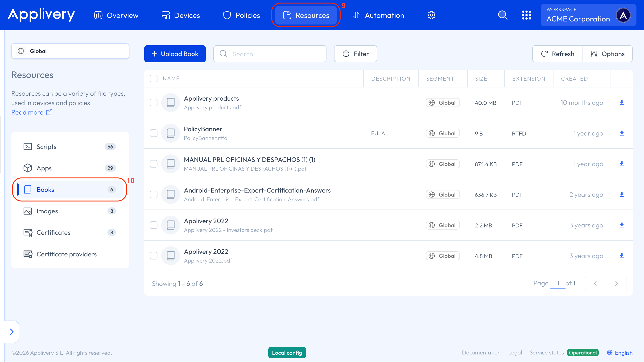This screenshot has width=644, height=362.
Task: Click the ACME Corporation workspace avatar
Action: coord(623,15)
